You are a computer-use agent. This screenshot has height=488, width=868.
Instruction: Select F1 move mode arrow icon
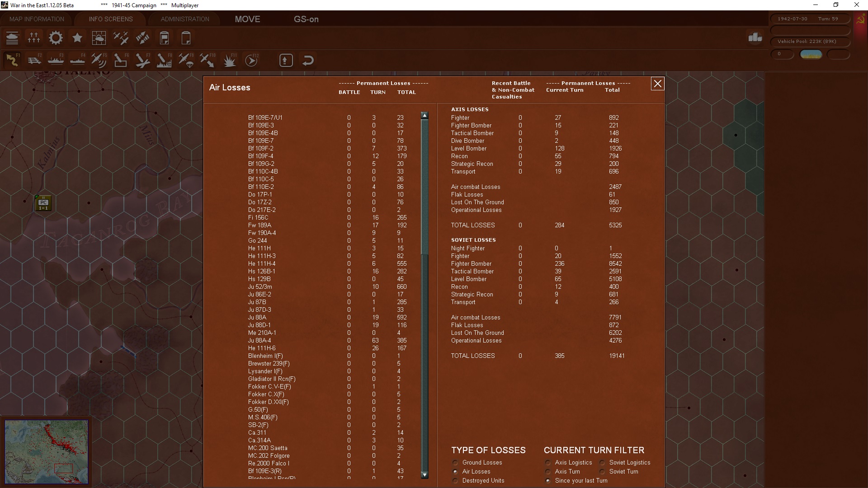[12, 60]
